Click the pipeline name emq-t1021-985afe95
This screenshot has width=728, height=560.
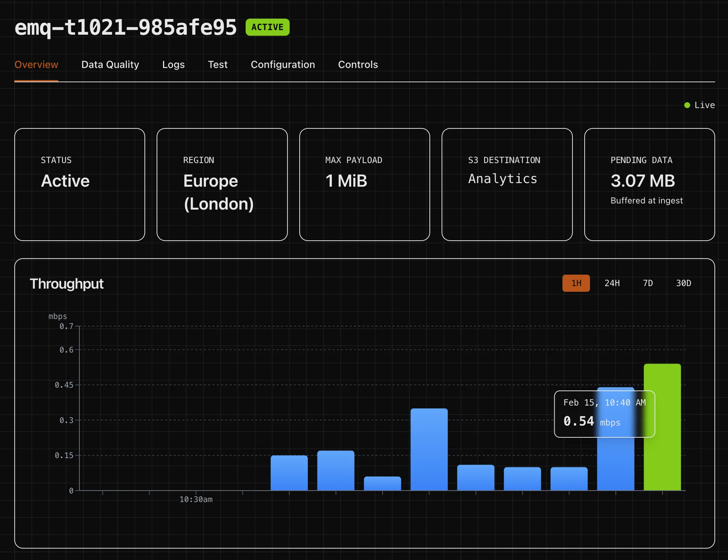click(x=126, y=27)
